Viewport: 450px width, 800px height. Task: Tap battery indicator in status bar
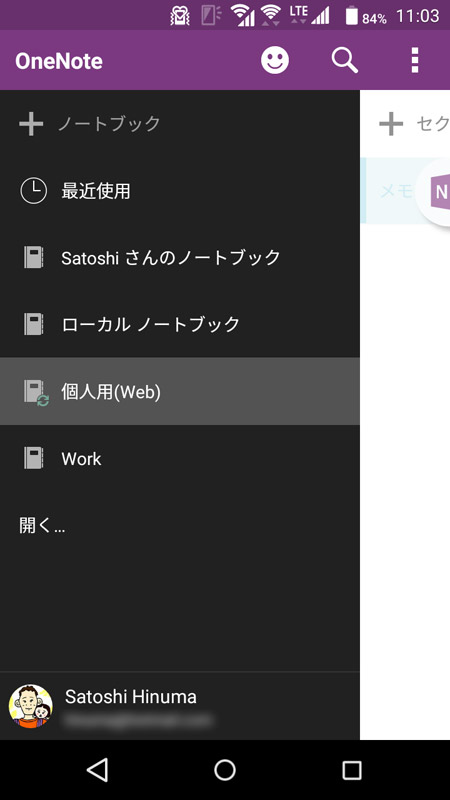[x=352, y=16]
